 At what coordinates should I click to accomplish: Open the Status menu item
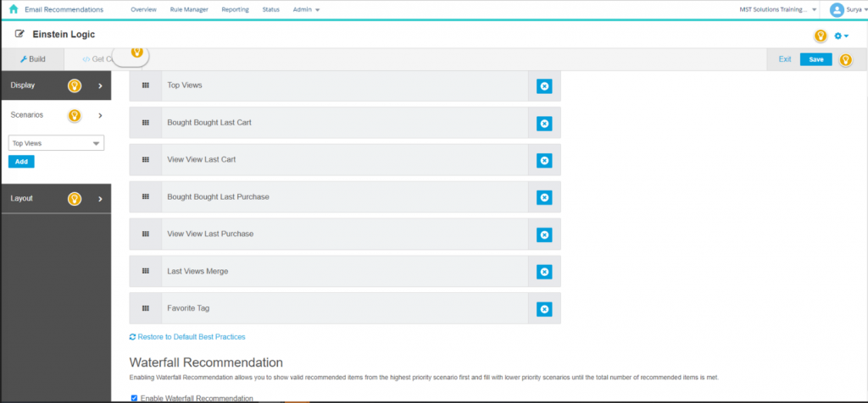[x=270, y=9]
